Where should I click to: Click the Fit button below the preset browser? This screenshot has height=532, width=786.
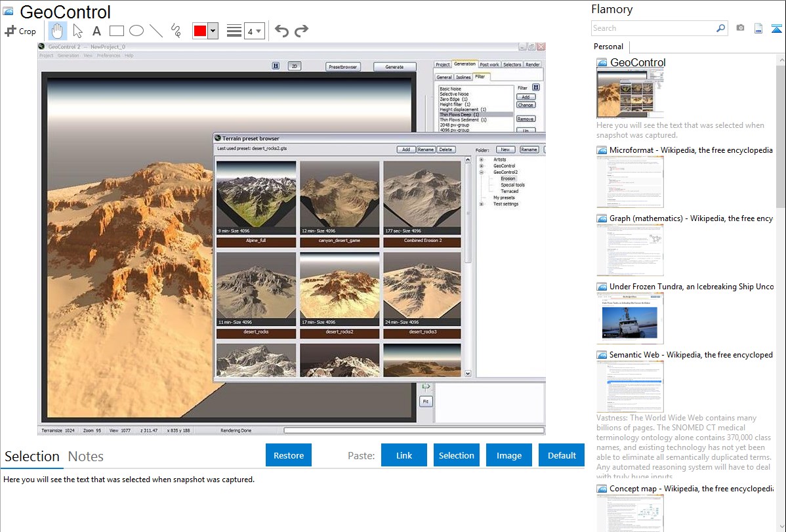[426, 401]
